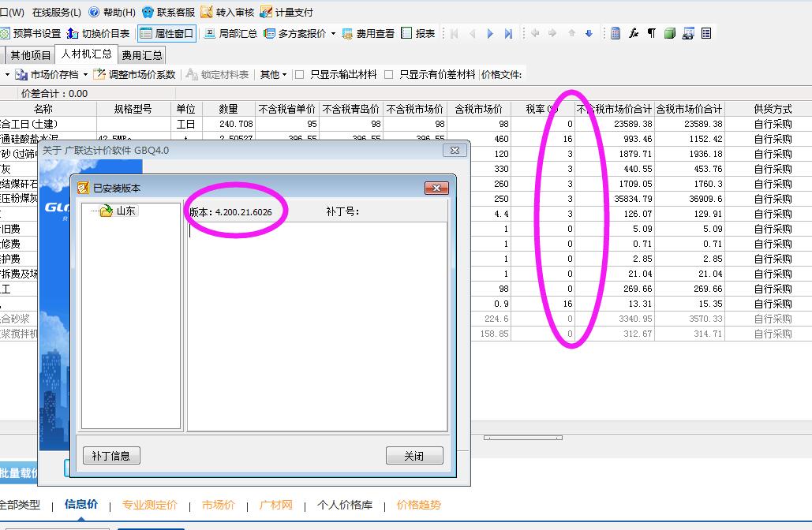The height and width of the screenshot is (530, 812).
Task: Click the 税率 column header
Action: (x=543, y=109)
